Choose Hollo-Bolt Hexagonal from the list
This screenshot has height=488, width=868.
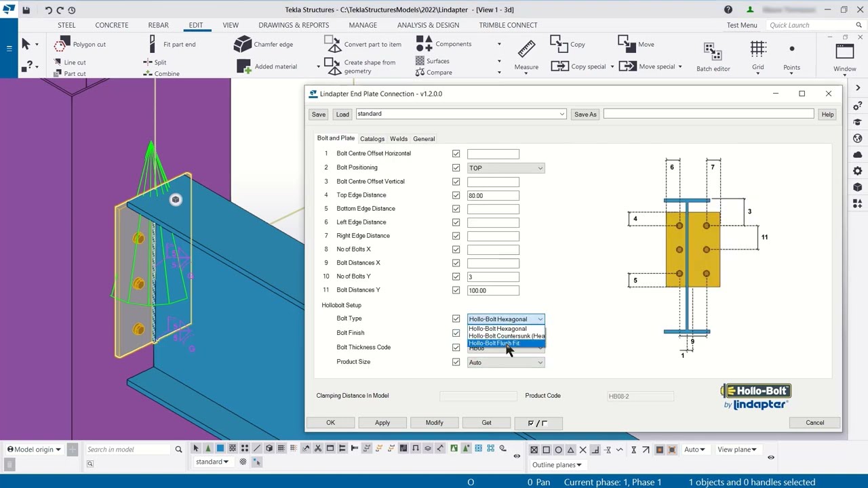click(x=506, y=329)
